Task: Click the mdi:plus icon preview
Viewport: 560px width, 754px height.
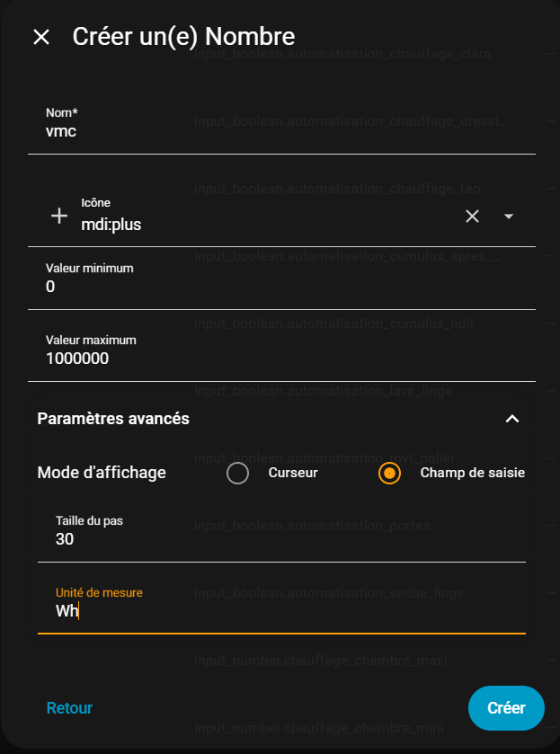Action: click(x=59, y=216)
